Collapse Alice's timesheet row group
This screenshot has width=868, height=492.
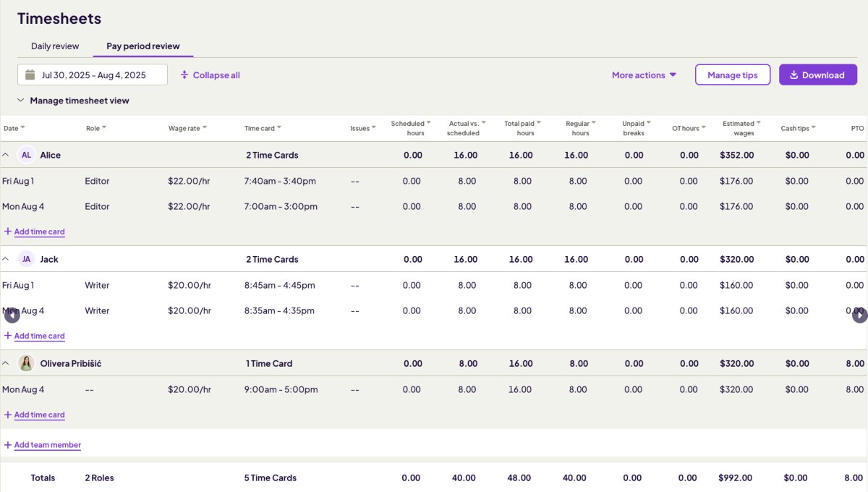pos(7,155)
